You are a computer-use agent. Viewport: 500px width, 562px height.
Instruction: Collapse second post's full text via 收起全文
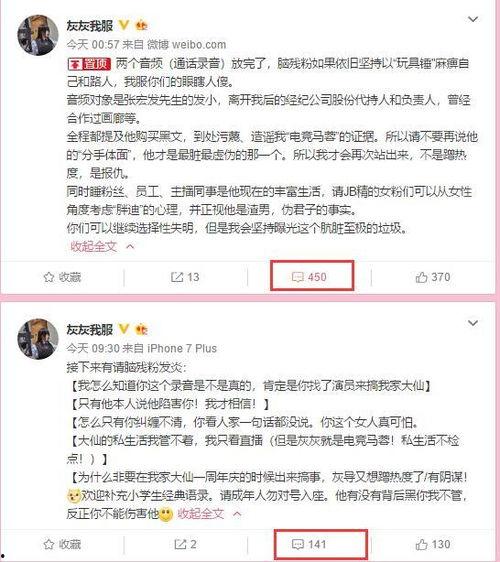[209, 514]
